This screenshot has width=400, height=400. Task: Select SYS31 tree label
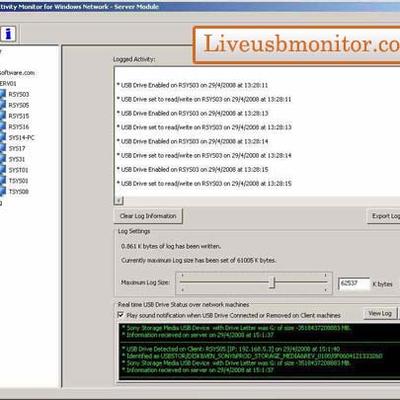tap(17, 159)
